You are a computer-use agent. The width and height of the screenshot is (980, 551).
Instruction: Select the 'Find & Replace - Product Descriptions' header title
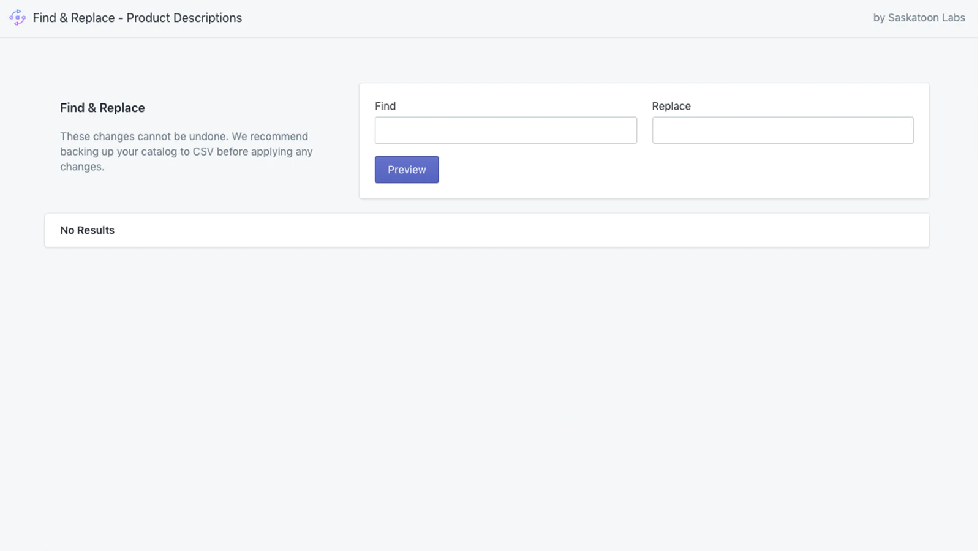pos(137,18)
